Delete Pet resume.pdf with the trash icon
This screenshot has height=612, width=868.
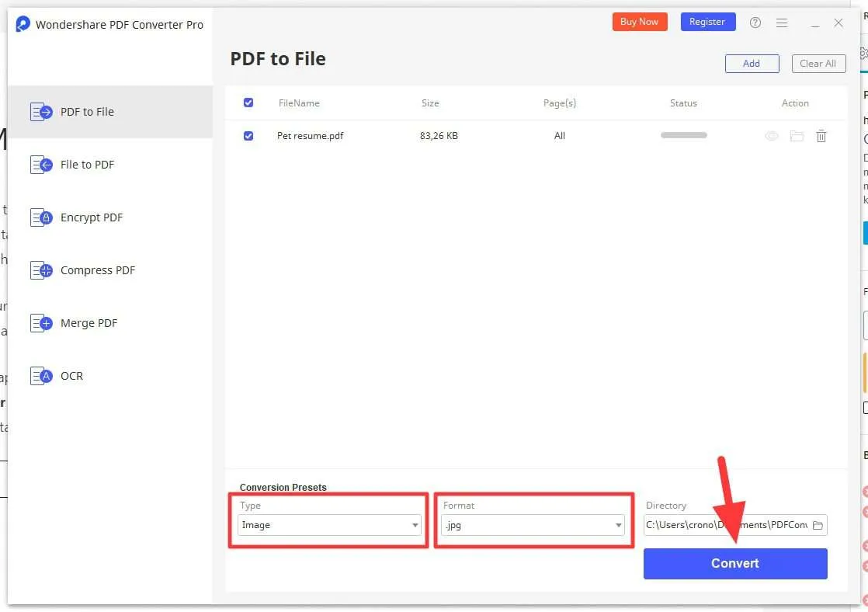(821, 136)
